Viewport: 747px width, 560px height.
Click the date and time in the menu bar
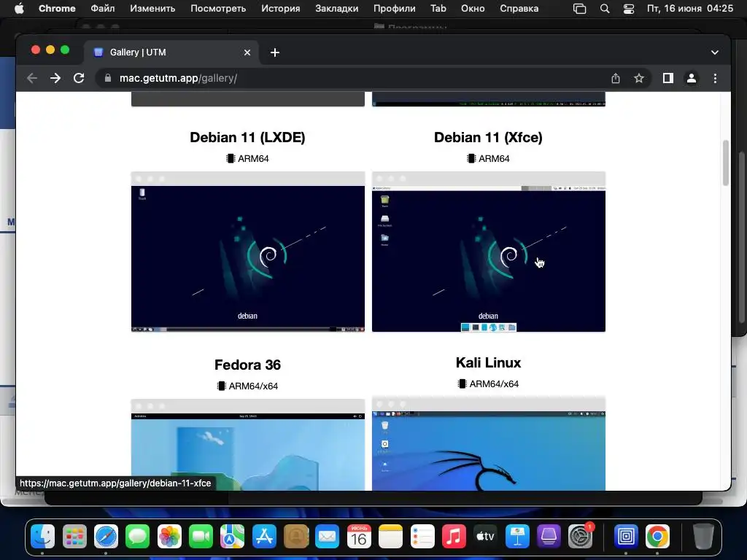coord(690,9)
